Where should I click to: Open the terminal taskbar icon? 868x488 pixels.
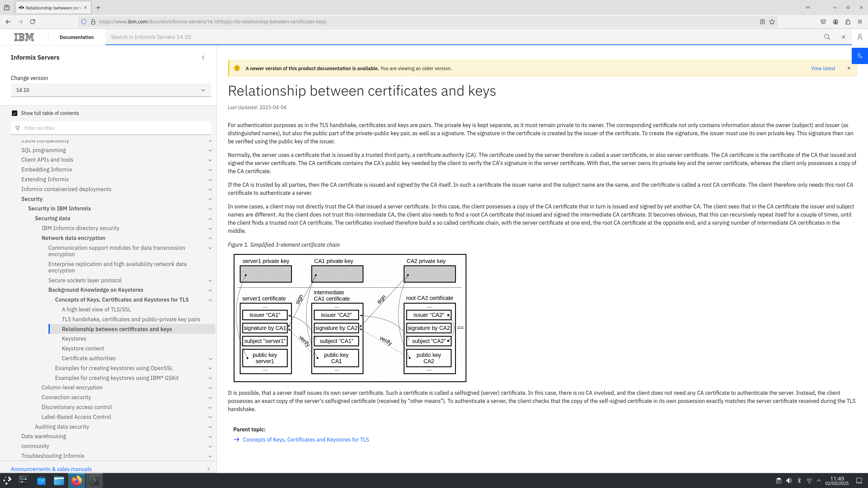coord(94,481)
